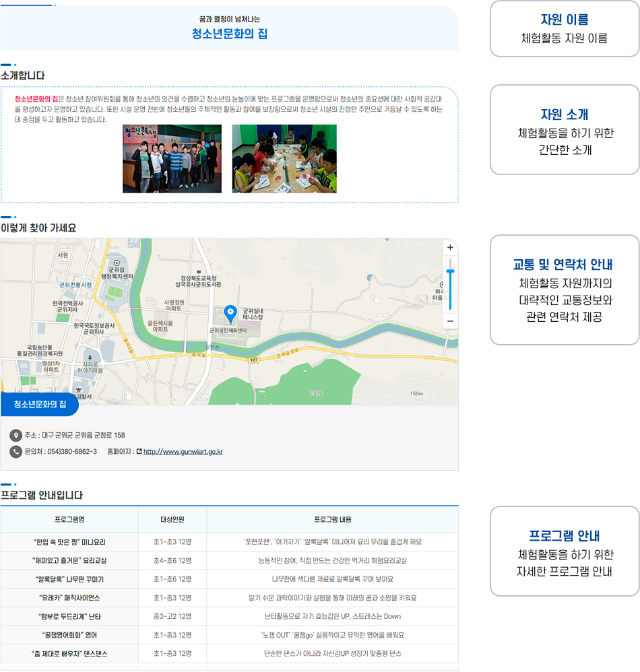Select the "재미있고 즐거운" 요리교실 row

click(229, 561)
